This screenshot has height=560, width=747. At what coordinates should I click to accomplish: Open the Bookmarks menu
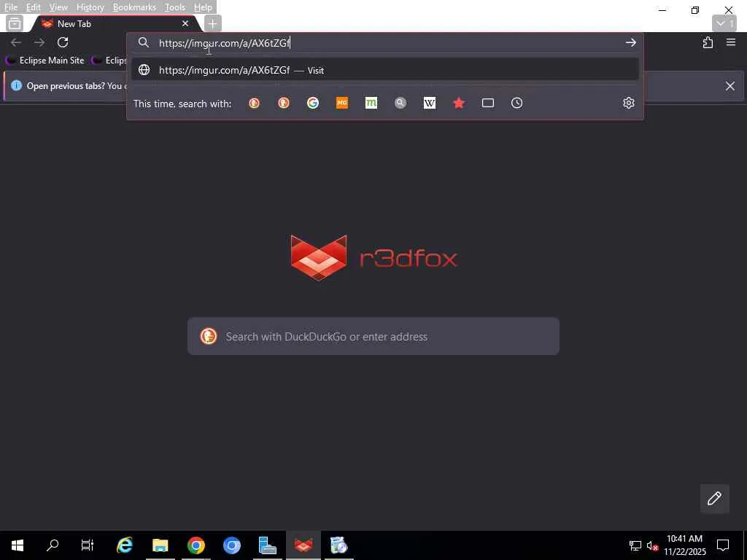point(134,7)
